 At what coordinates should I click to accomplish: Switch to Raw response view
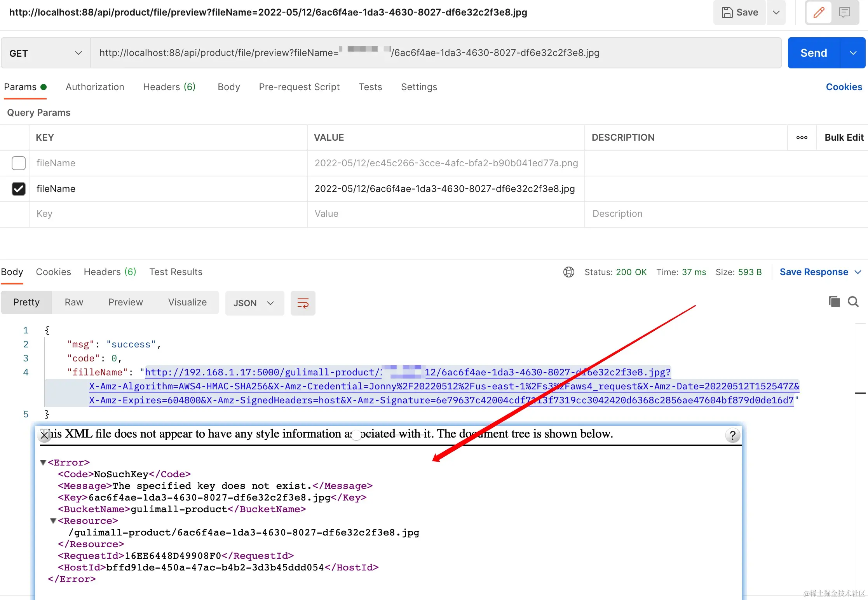[74, 302]
